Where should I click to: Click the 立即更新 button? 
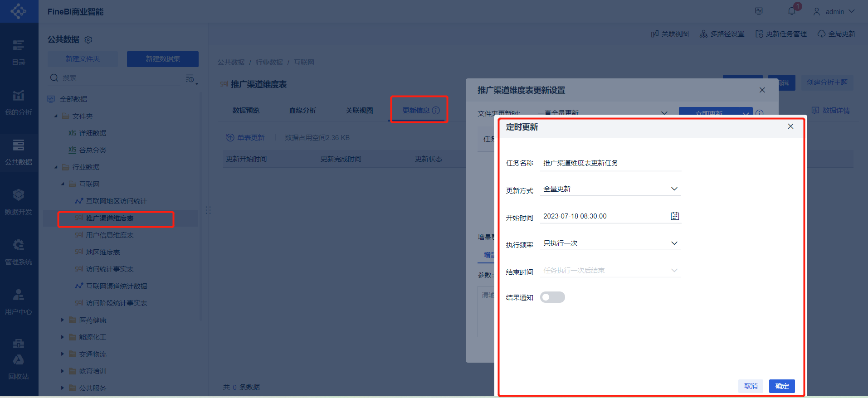point(709,113)
